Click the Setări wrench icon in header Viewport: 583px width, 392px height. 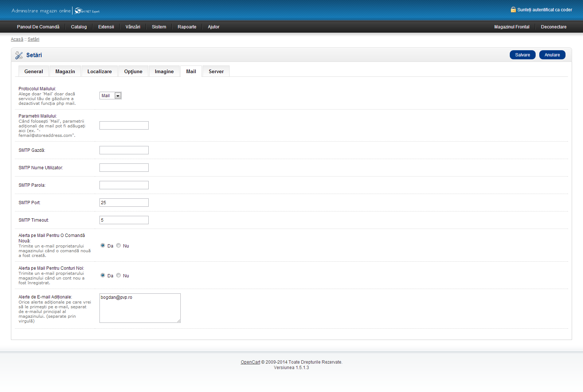[x=19, y=55]
